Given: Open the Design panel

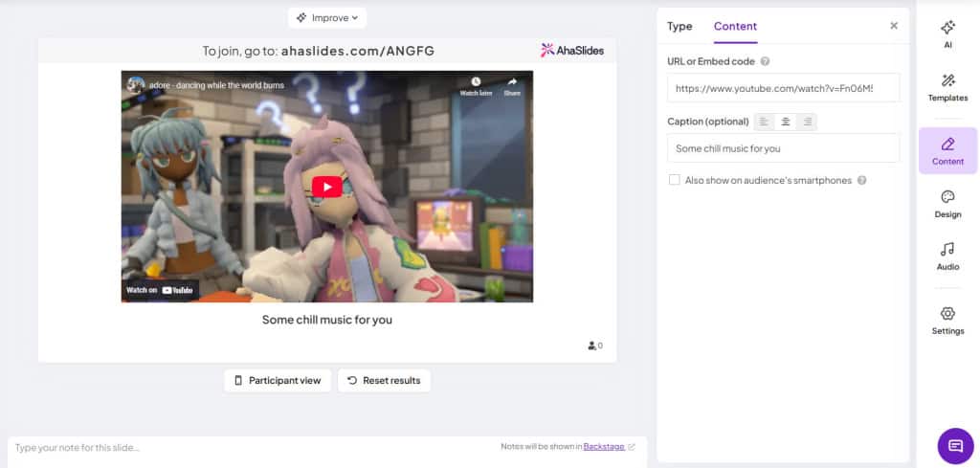Looking at the screenshot, I should tap(947, 204).
